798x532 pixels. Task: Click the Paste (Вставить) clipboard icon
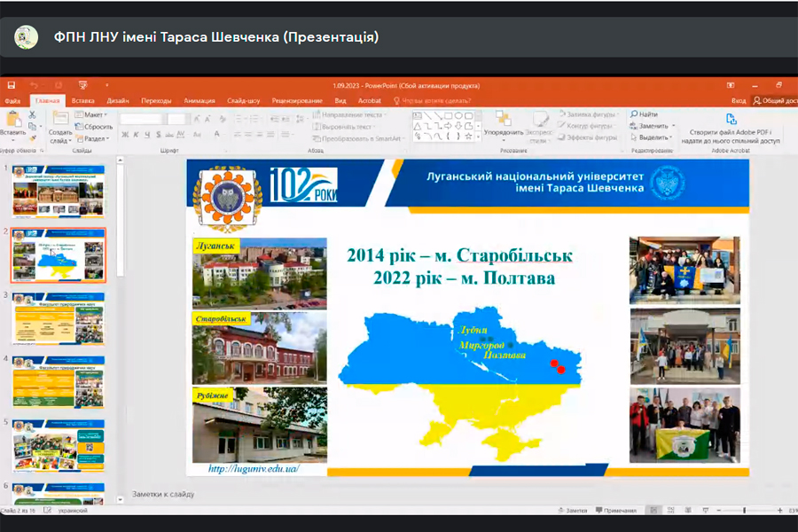(x=12, y=120)
